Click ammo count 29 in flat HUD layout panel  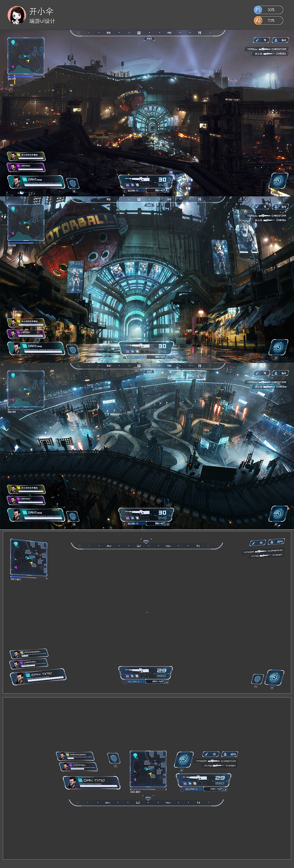(x=161, y=670)
